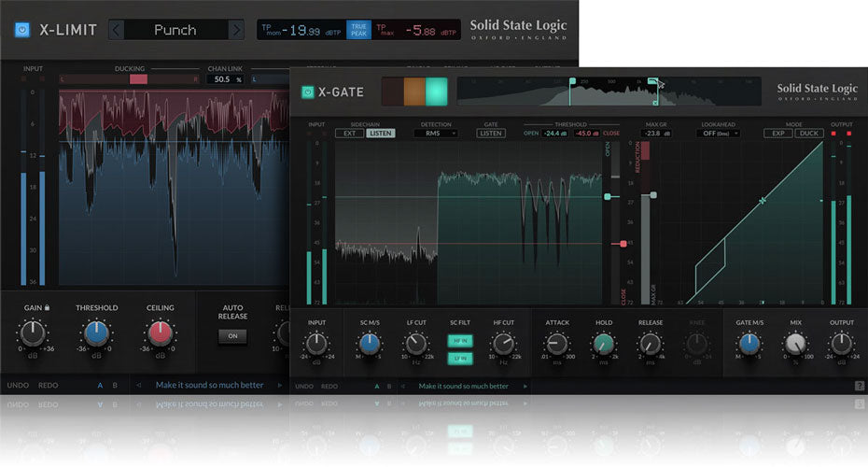Click X-GATE HOLD teal knob

pyautogui.click(x=603, y=344)
